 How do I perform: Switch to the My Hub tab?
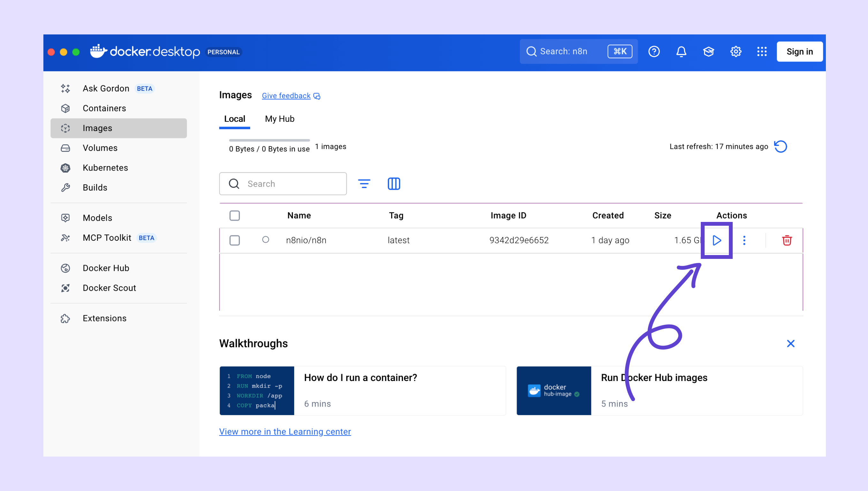(280, 119)
